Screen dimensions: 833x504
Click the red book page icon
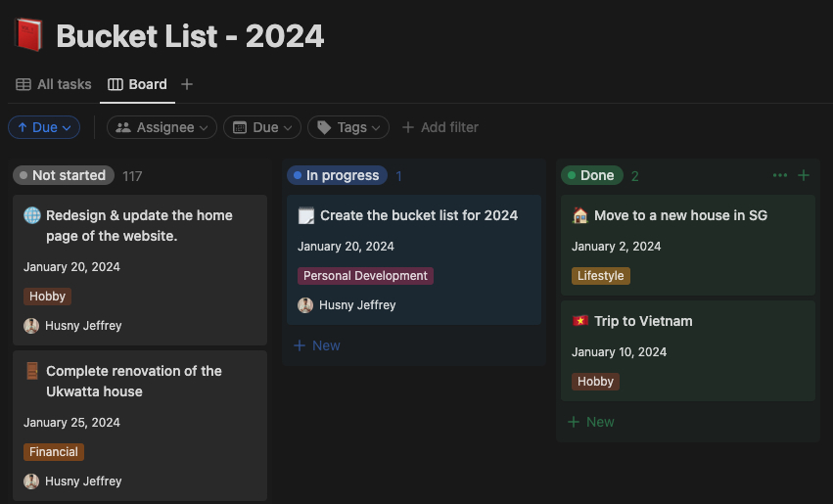coord(28,35)
